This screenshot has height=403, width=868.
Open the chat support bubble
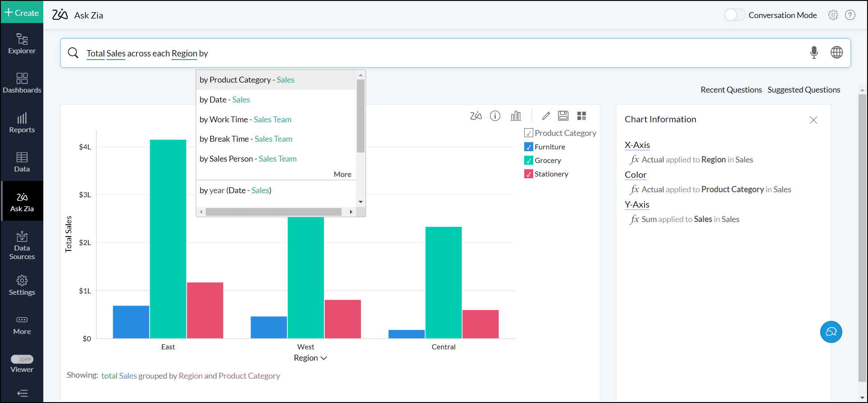pyautogui.click(x=831, y=332)
